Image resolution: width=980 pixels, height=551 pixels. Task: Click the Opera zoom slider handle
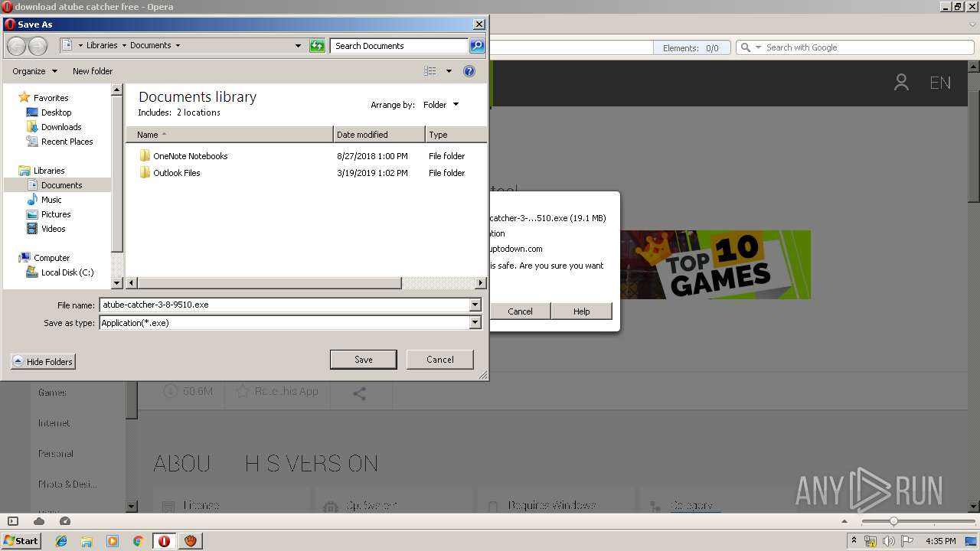(893, 521)
